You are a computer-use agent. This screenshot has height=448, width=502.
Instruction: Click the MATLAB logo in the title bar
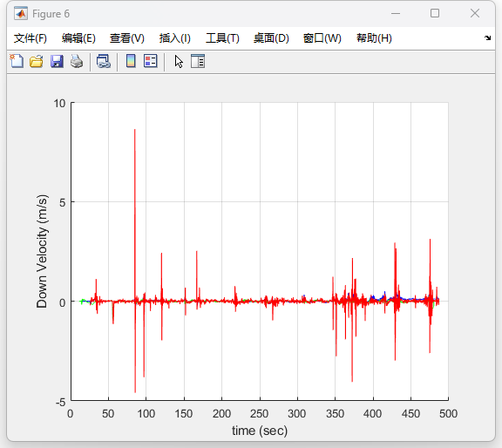pyautogui.click(x=21, y=13)
